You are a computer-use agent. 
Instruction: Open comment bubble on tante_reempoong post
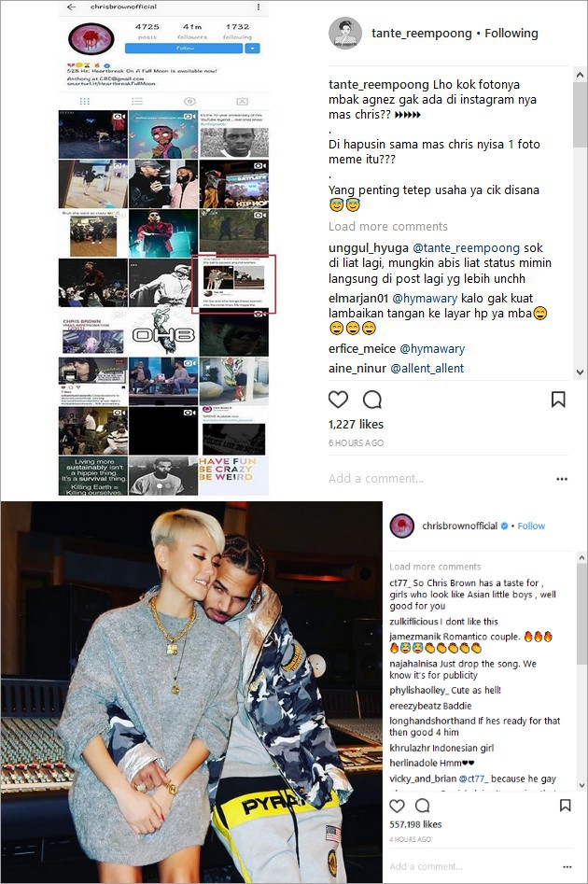coord(372,400)
